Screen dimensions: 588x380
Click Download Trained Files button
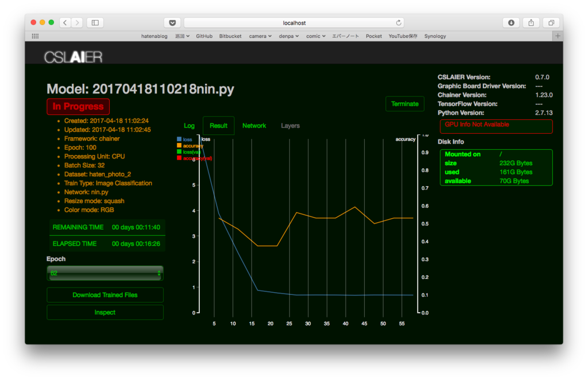[105, 295]
